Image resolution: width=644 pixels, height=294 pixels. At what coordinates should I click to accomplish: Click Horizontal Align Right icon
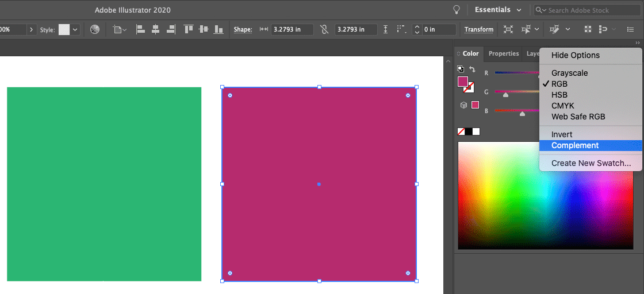[171, 29]
